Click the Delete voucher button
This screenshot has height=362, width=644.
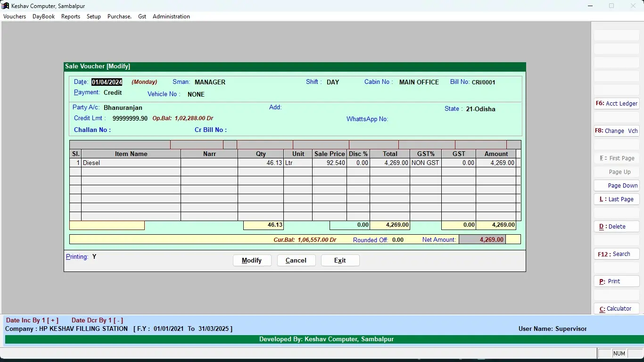617,227
